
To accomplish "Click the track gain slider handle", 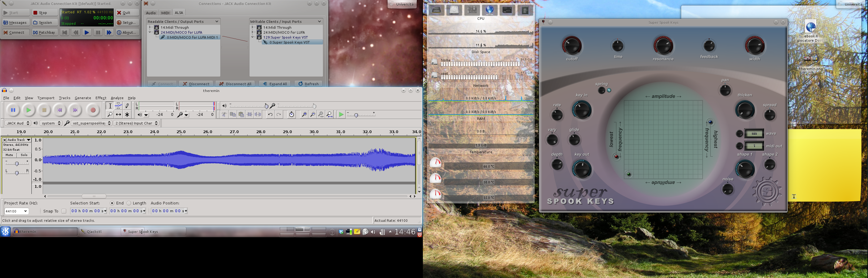I will [16, 164].
